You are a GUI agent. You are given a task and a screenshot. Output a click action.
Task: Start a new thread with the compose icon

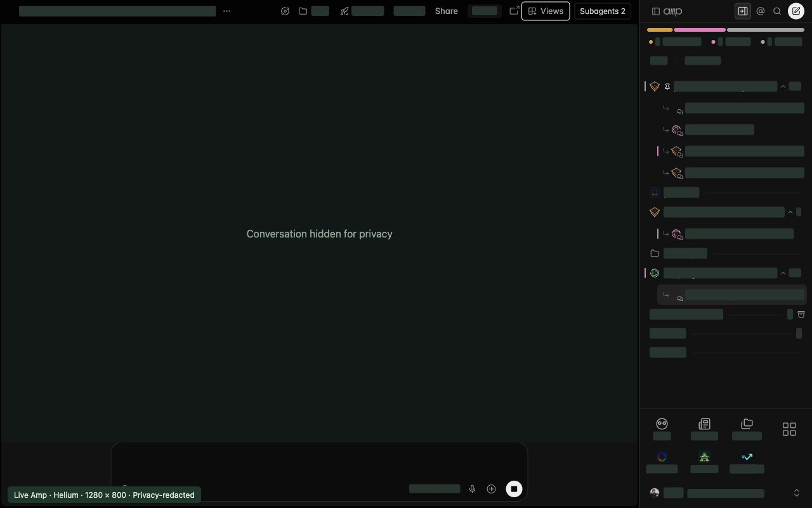pos(796,11)
